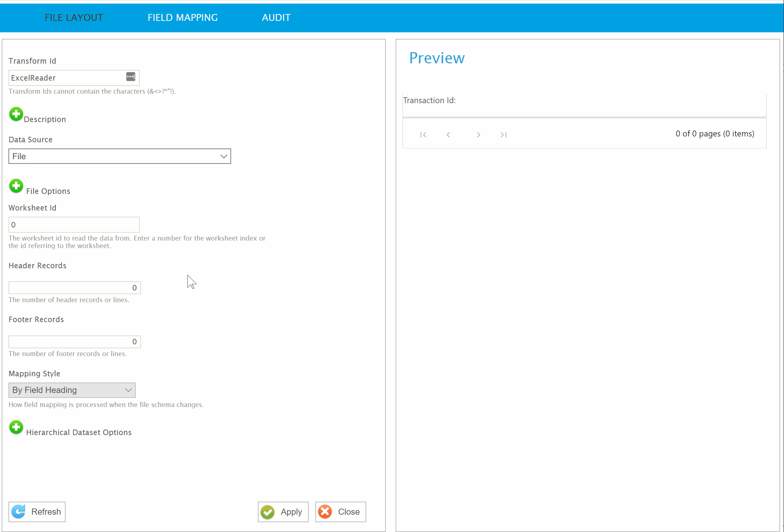784x532 pixels.
Task: Open the Mapping Style dropdown
Action: [x=72, y=390]
